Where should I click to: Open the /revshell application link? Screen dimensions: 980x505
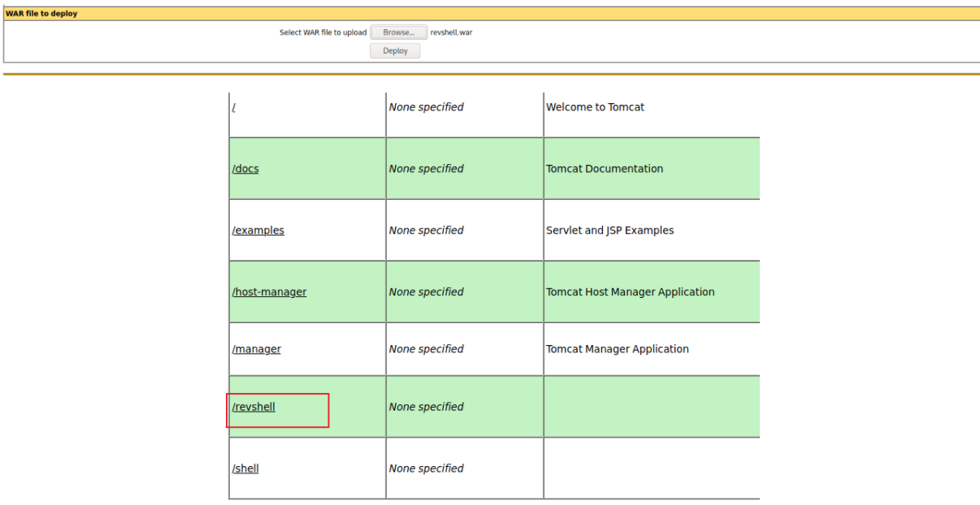point(254,407)
